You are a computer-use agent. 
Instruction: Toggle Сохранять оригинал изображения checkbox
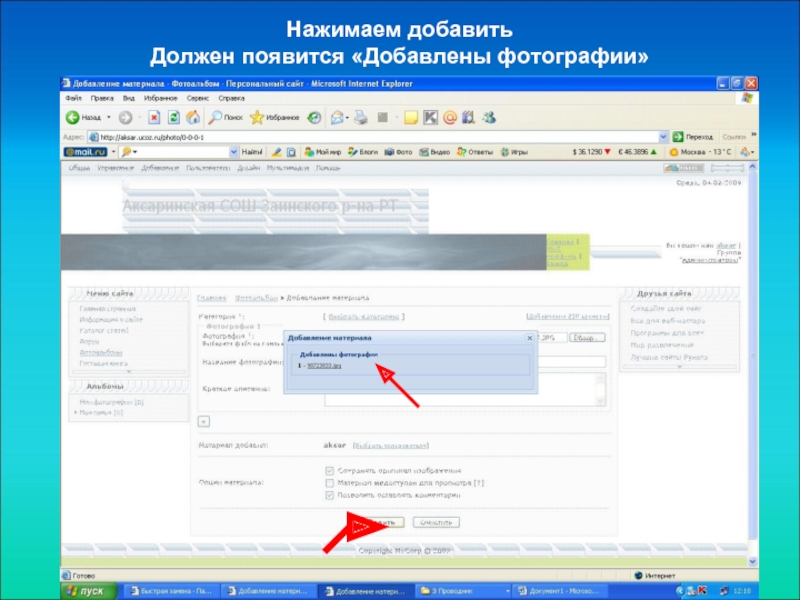[x=330, y=471]
